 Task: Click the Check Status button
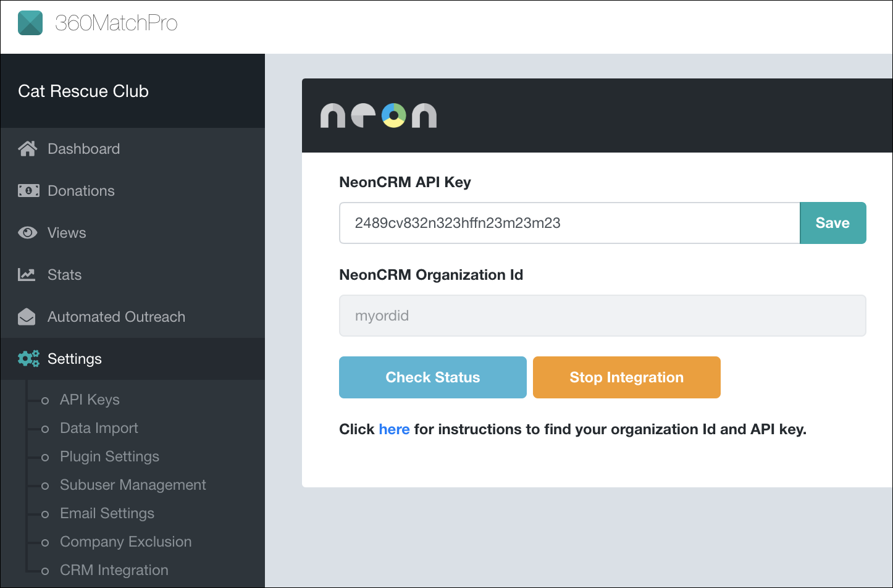tap(433, 377)
